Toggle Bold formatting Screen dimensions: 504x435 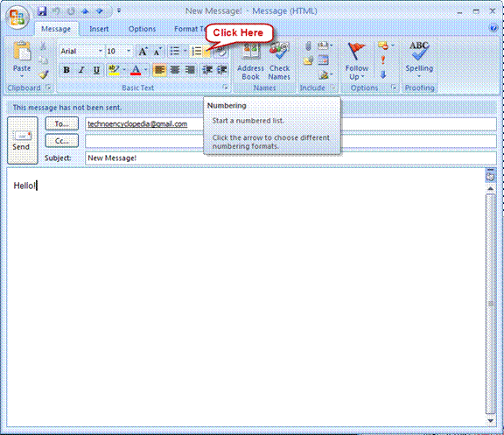coord(66,70)
